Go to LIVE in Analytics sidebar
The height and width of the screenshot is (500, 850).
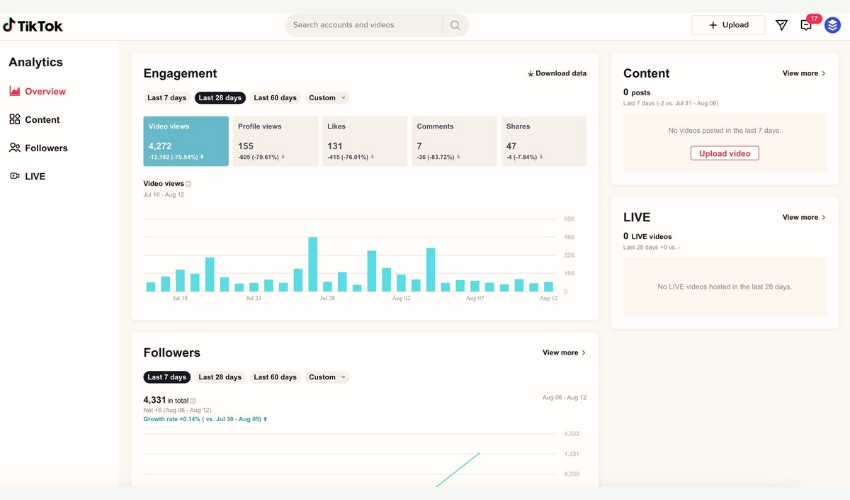point(27,176)
